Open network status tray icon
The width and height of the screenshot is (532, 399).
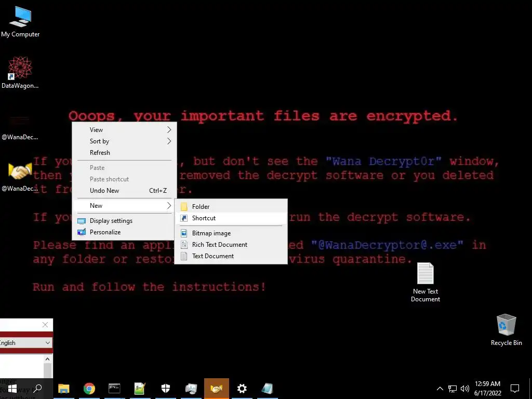[x=453, y=389]
